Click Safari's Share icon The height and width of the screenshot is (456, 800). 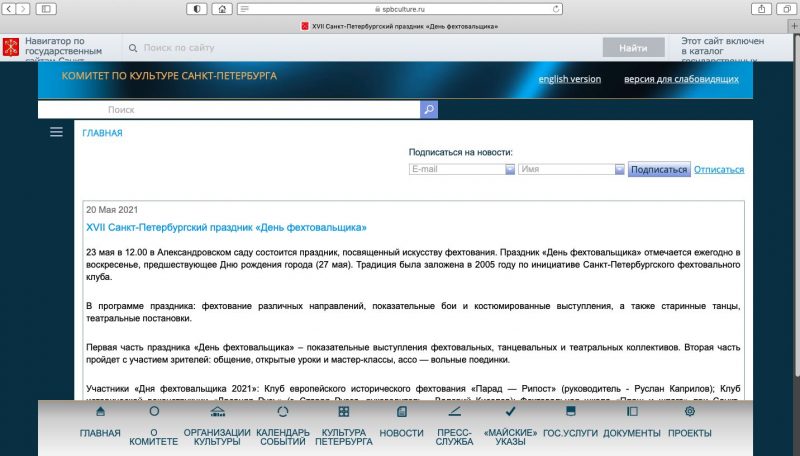point(739,9)
